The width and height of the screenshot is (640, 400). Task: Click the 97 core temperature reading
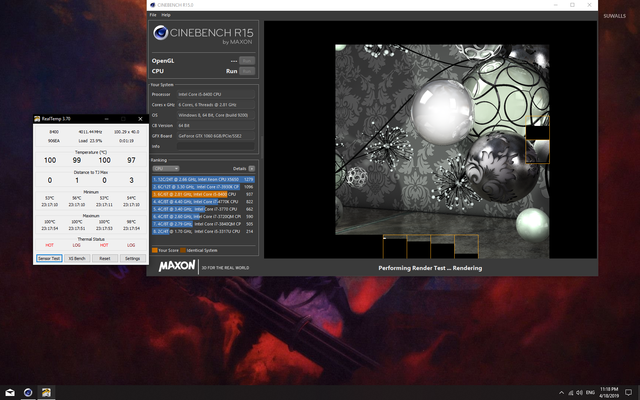coord(131,160)
